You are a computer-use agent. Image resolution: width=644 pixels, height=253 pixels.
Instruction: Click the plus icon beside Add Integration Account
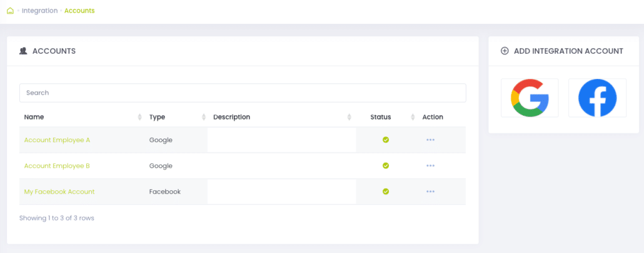[505, 51]
